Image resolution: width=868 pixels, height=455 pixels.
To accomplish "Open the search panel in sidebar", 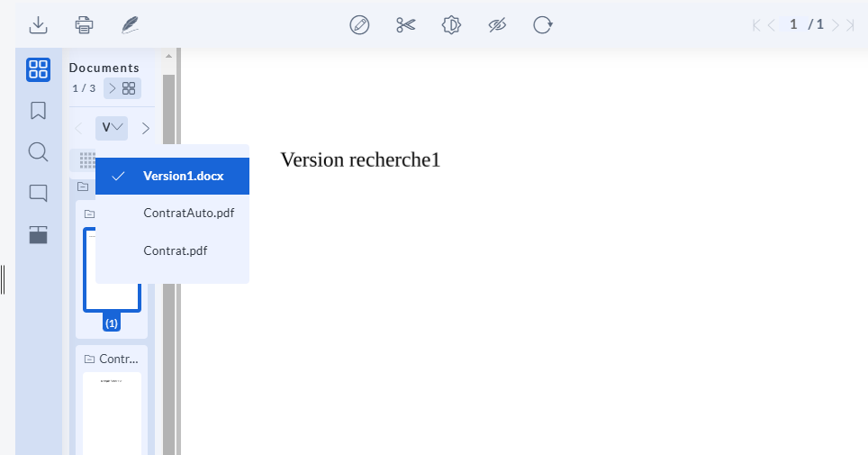I will (x=38, y=152).
